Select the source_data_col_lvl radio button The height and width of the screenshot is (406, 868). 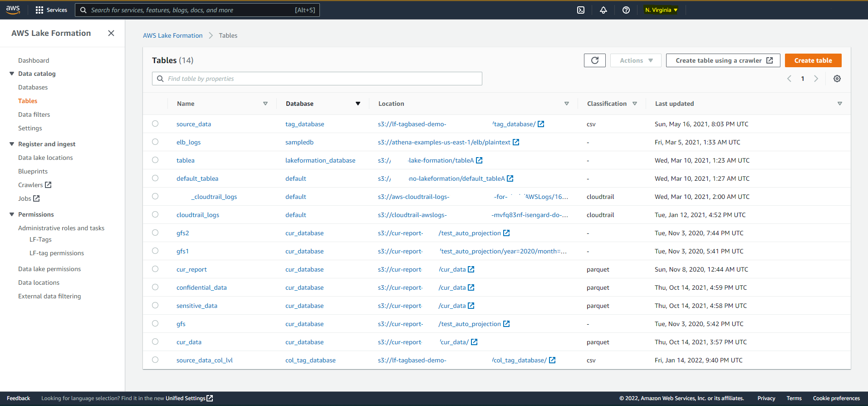click(x=155, y=360)
